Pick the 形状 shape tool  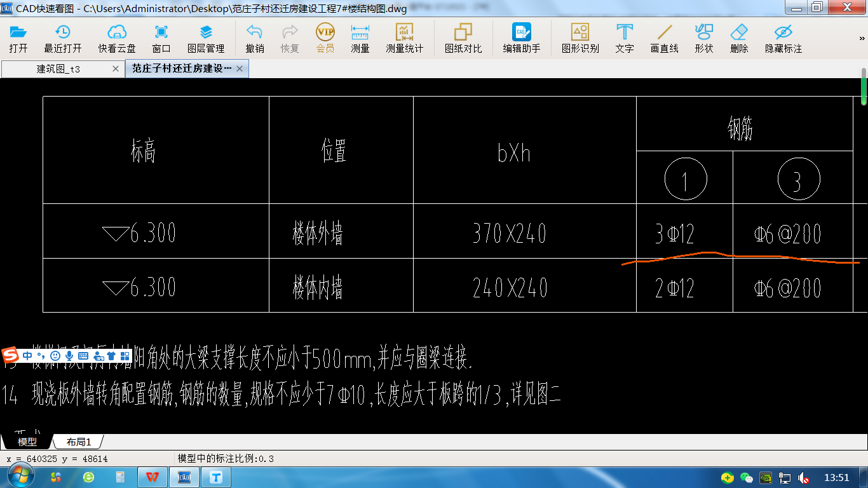click(704, 38)
